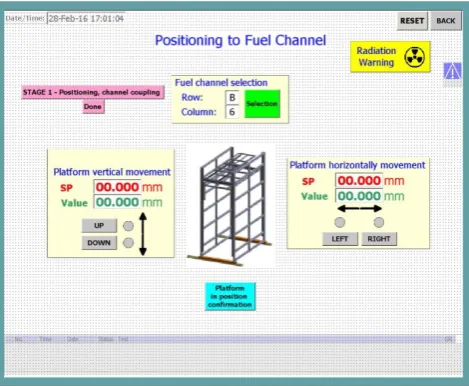Edit horizontal movement SP setpoint field
Image resolution: width=469 pixels, height=386 pixels.
359,180
